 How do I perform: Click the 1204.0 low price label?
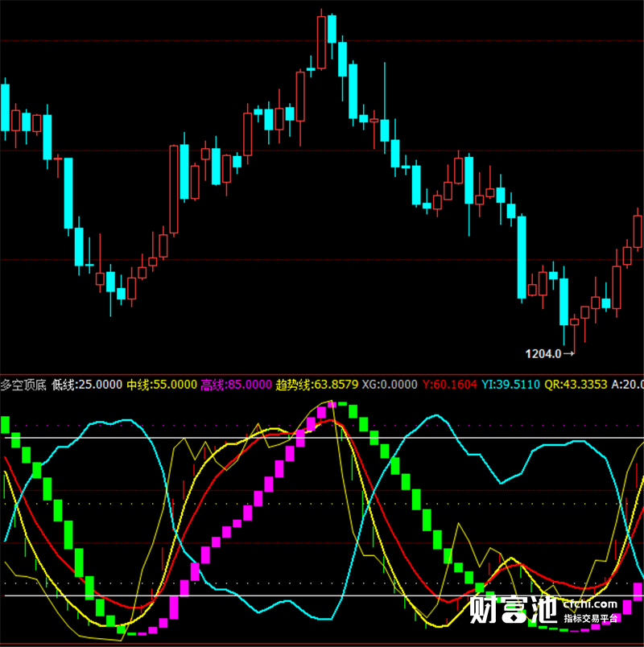click(543, 353)
